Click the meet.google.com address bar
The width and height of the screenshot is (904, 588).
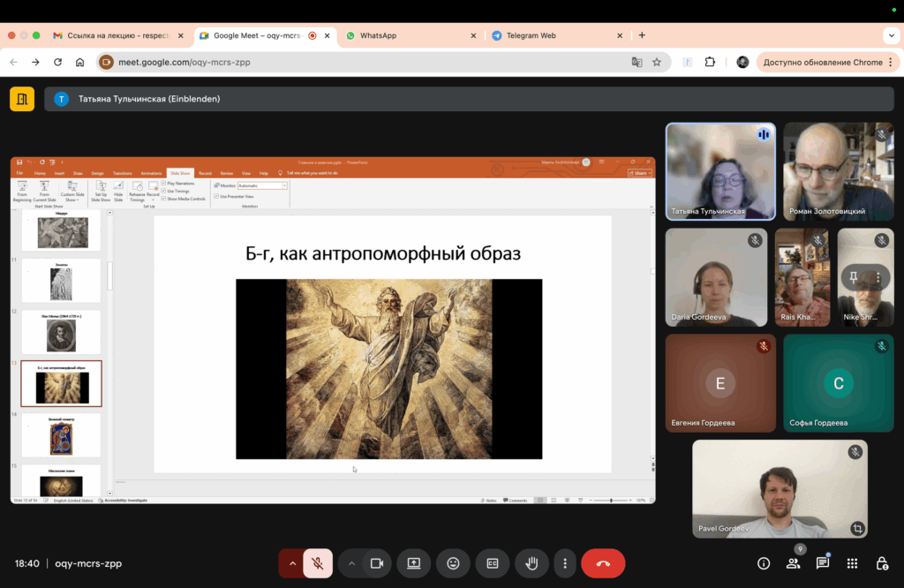(x=353, y=62)
